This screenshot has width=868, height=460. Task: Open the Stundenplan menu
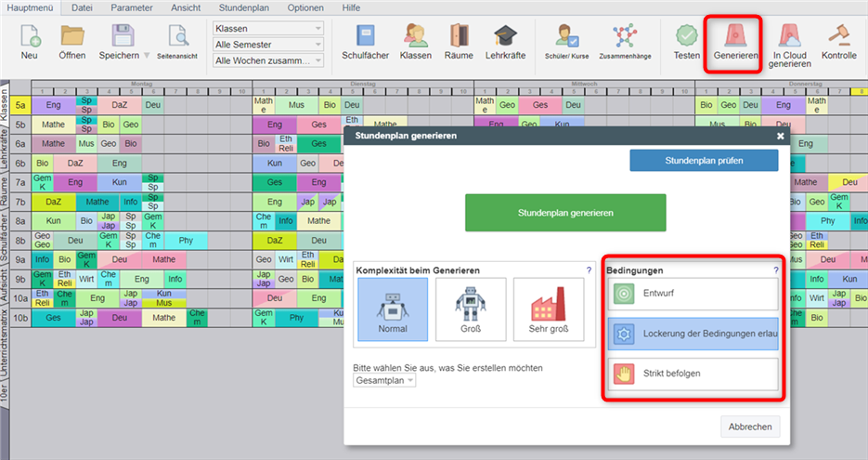[x=243, y=7]
